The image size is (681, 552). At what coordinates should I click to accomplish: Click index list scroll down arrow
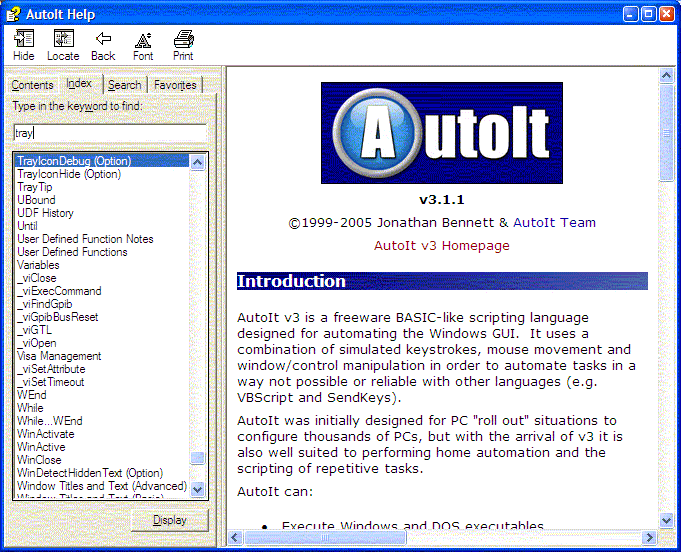pyautogui.click(x=198, y=489)
